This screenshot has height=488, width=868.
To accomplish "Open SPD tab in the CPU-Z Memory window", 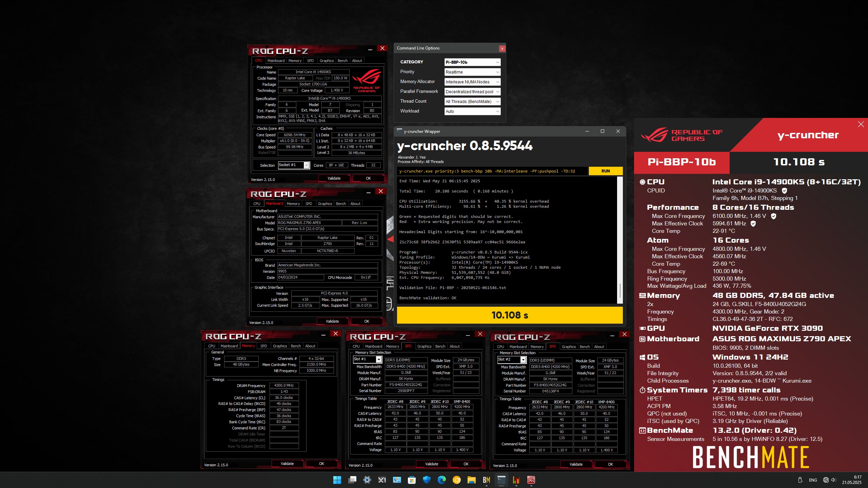I will click(263, 346).
